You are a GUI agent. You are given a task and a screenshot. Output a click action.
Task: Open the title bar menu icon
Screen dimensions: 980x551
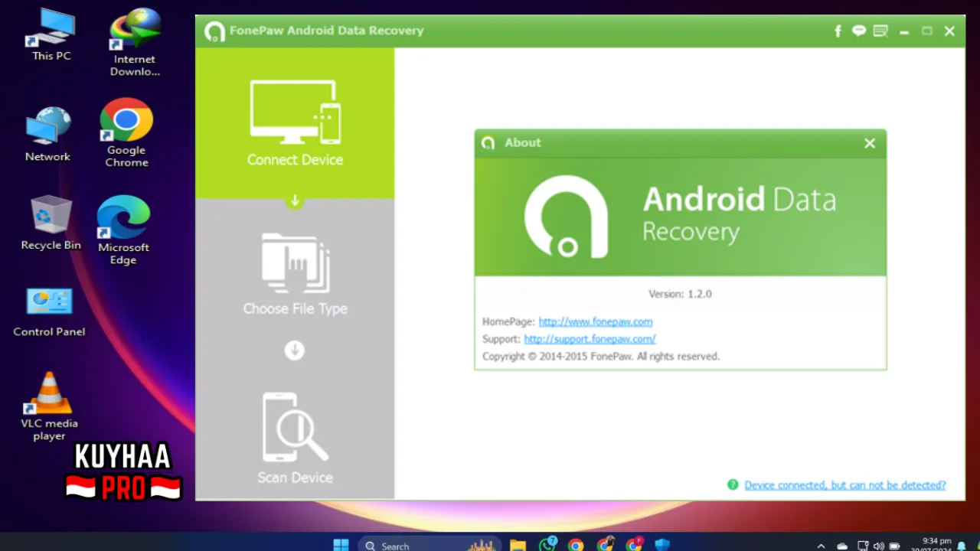[x=880, y=31]
